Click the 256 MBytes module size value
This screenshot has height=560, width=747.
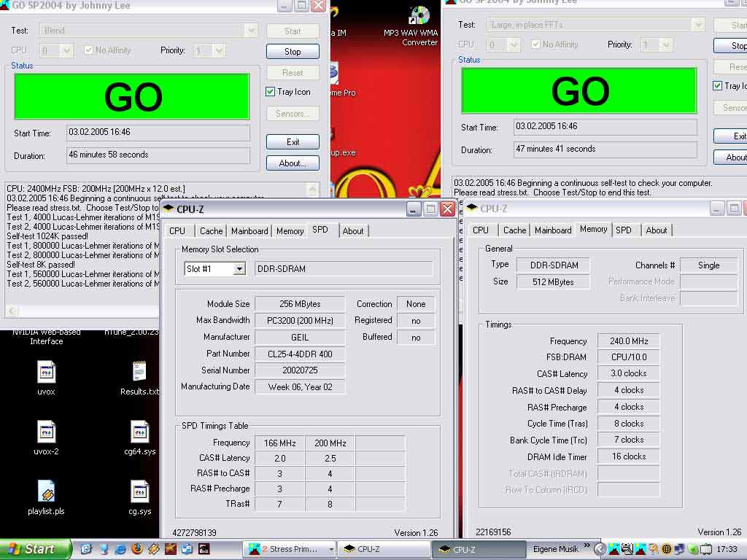[x=300, y=304]
